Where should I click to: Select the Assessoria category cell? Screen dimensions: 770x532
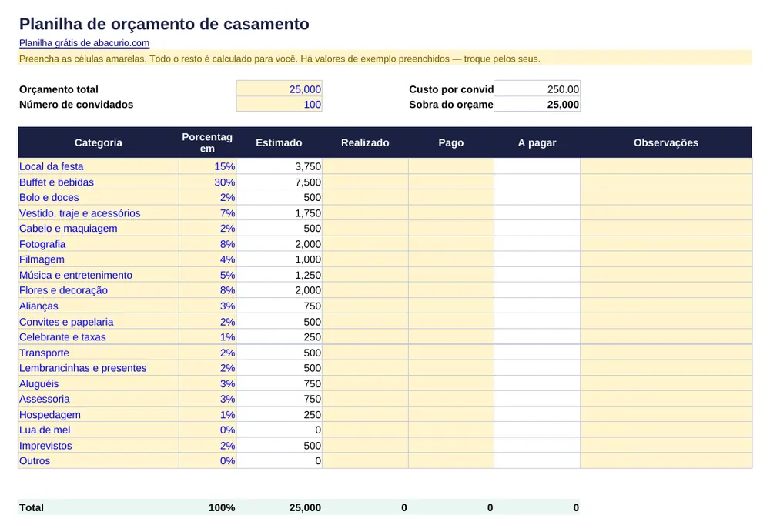click(99, 399)
